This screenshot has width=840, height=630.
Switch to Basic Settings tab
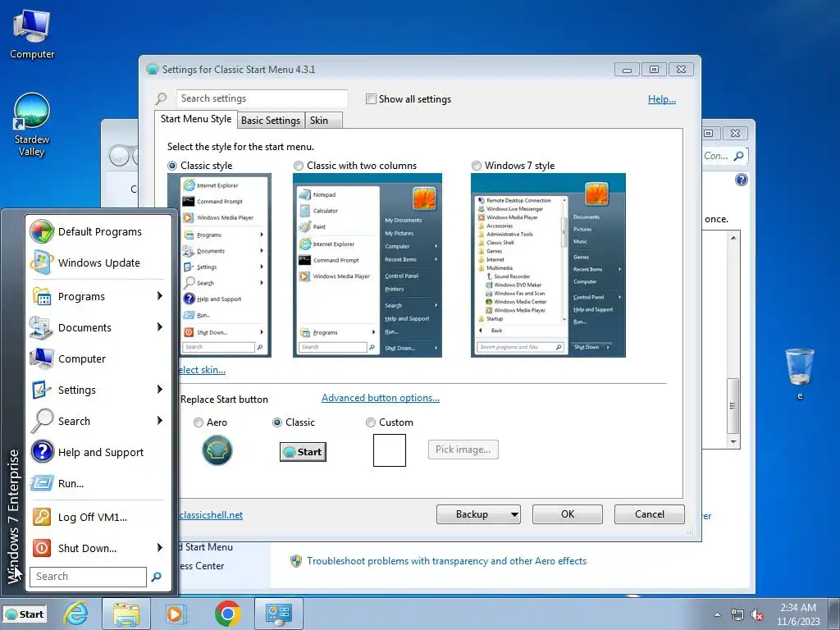(x=271, y=121)
